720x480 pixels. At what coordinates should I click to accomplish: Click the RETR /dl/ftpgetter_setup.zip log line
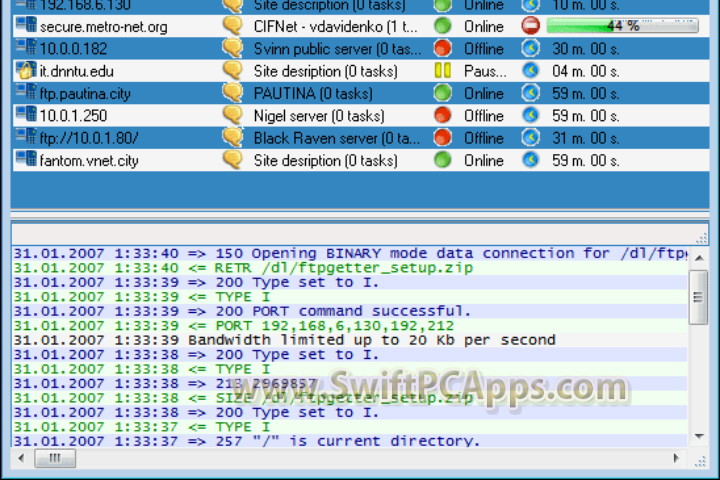coord(350,268)
